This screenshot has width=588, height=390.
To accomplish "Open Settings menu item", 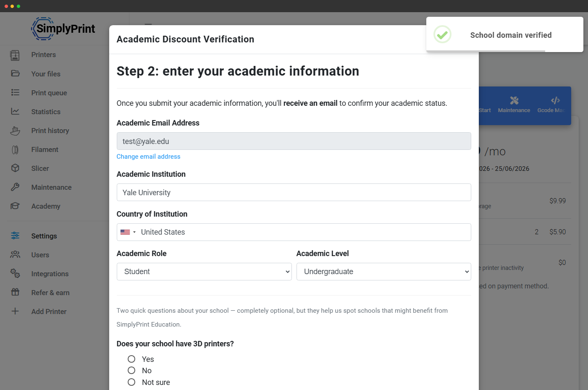I will point(44,236).
